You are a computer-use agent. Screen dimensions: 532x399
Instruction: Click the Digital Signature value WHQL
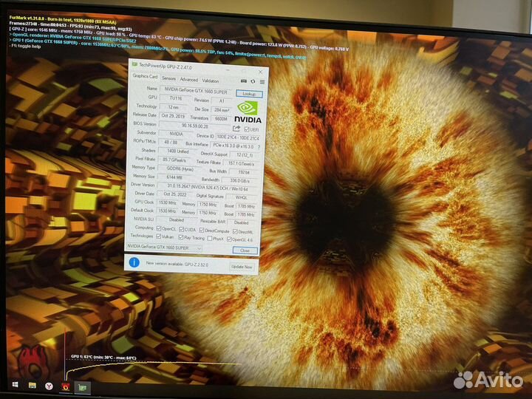(x=242, y=197)
